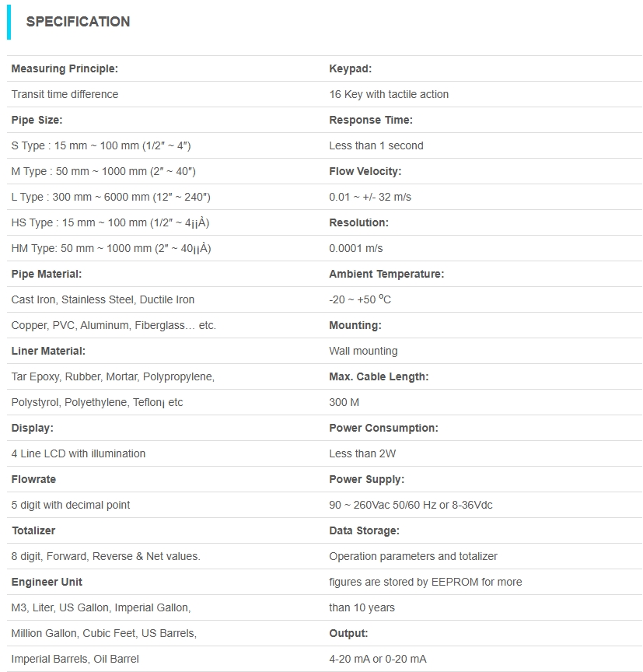The width and height of the screenshot is (643, 672).
Task: Click the 16 Key with tactile action text
Action: (x=389, y=94)
